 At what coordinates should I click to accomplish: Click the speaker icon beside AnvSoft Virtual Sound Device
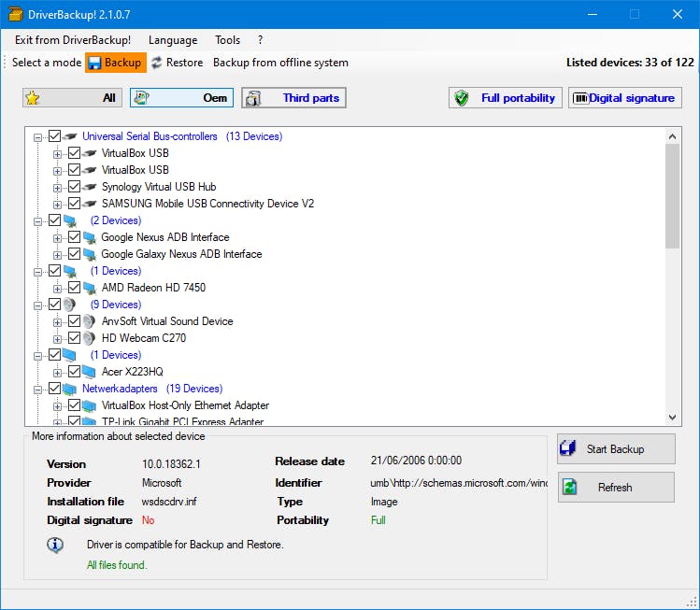point(89,321)
